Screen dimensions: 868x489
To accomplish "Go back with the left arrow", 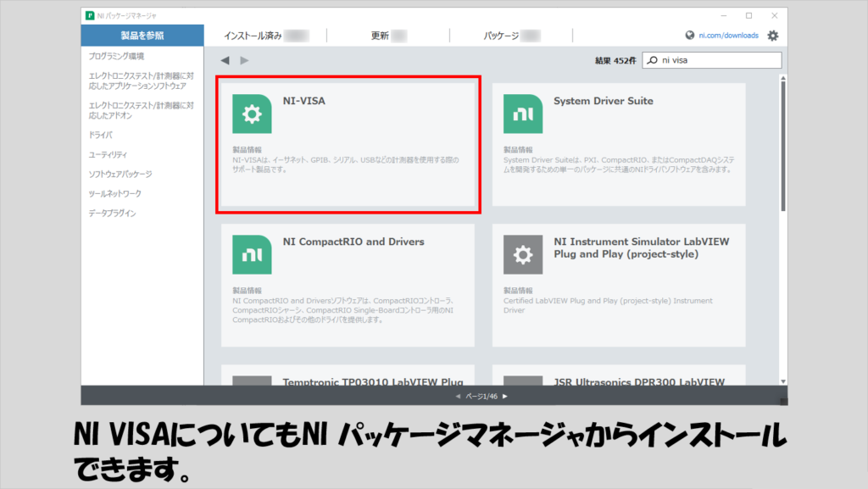I will (x=225, y=60).
